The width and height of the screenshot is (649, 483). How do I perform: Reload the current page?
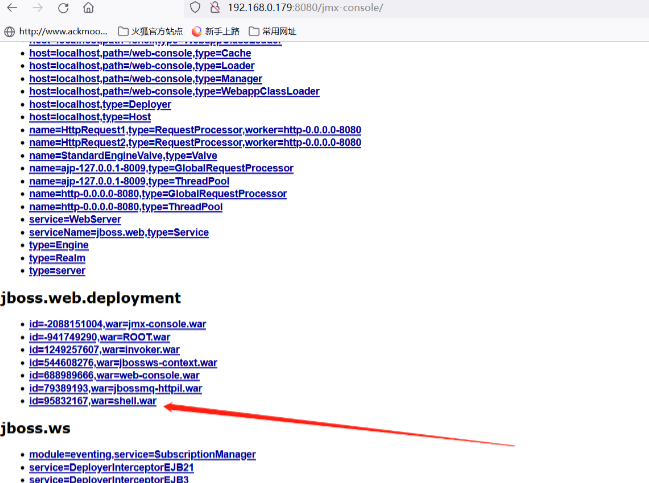click(63, 8)
